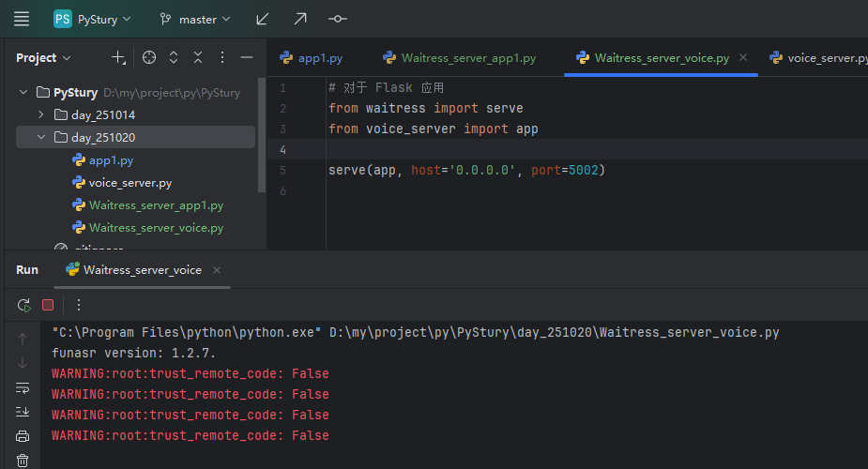The height and width of the screenshot is (469, 868).
Task: Close the Waitress_server_voice run tab
Action: click(218, 270)
